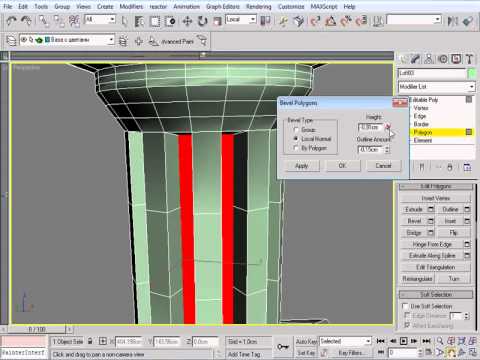Viewport: 480px width, 360px height.
Task: Click the Zoom viewport magnifier icon
Action: [x=440, y=341]
